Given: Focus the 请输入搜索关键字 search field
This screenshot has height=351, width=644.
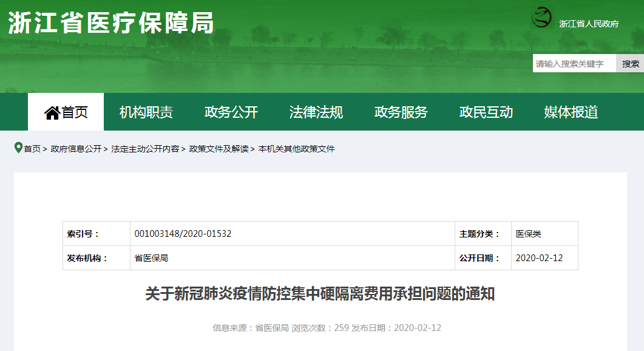Looking at the screenshot, I should [x=575, y=63].
